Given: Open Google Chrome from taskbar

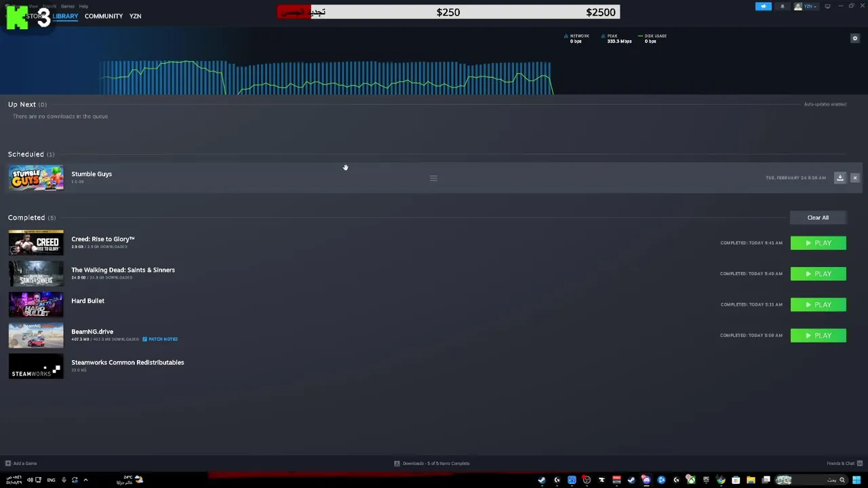Looking at the screenshot, I should (721, 480).
